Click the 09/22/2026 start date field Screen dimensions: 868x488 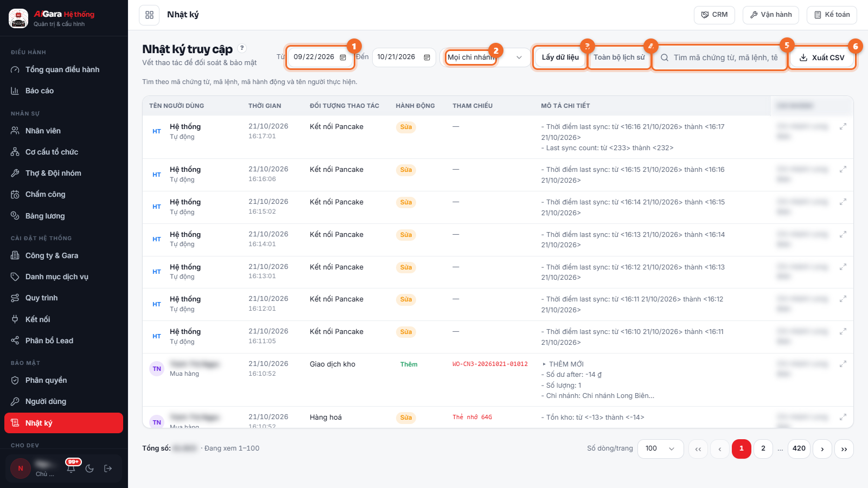coord(320,57)
